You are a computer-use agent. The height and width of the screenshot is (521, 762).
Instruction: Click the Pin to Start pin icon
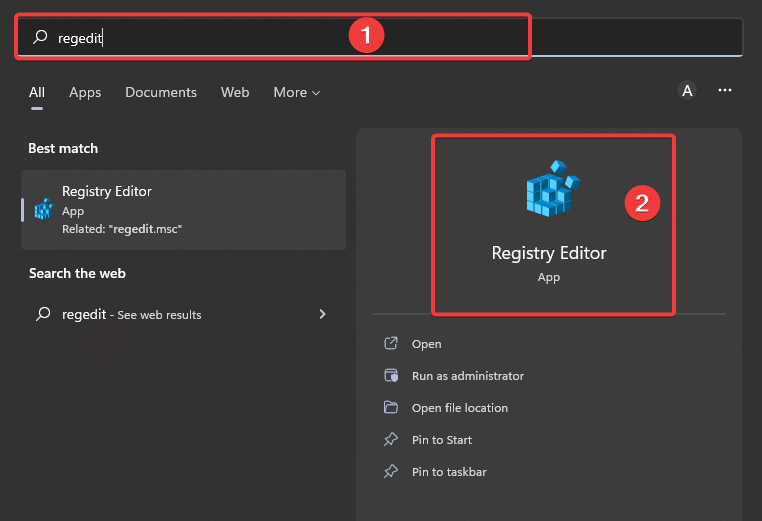pos(391,439)
